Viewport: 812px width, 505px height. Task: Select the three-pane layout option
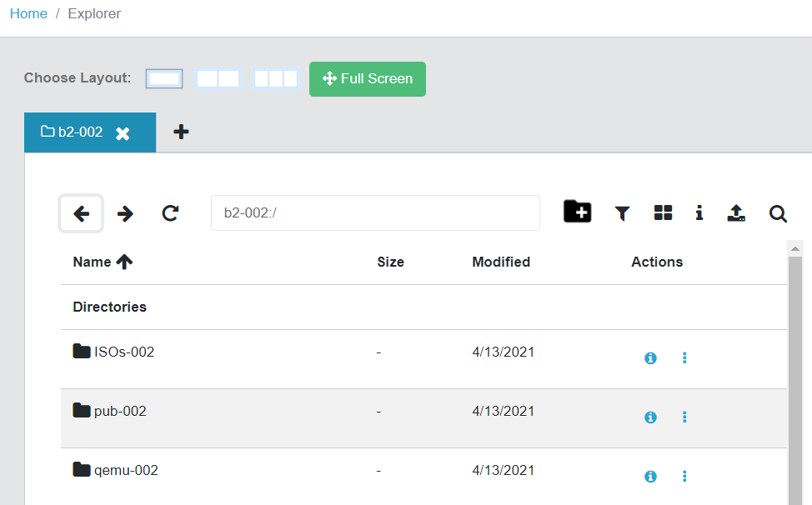tap(276, 79)
